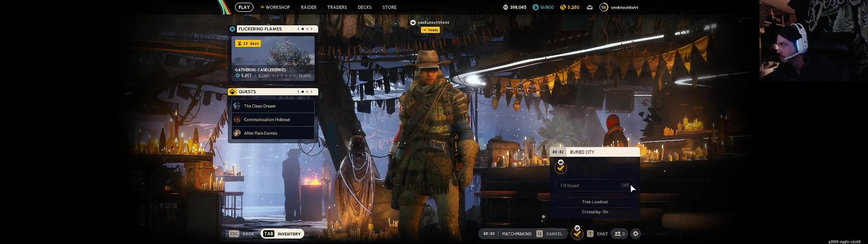Viewport: 868px width, 244px height.
Task: Click the streamer webcam overlay
Action: (x=813, y=40)
